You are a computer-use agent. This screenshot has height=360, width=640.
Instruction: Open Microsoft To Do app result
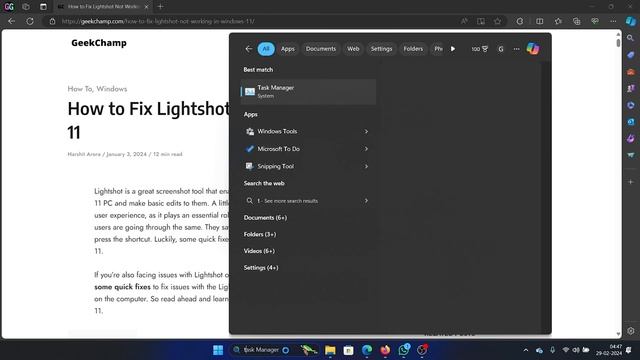pos(301,149)
